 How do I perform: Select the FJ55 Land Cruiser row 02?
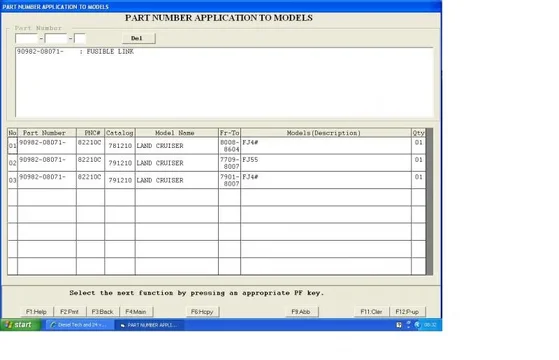pyautogui.click(x=216, y=163)
